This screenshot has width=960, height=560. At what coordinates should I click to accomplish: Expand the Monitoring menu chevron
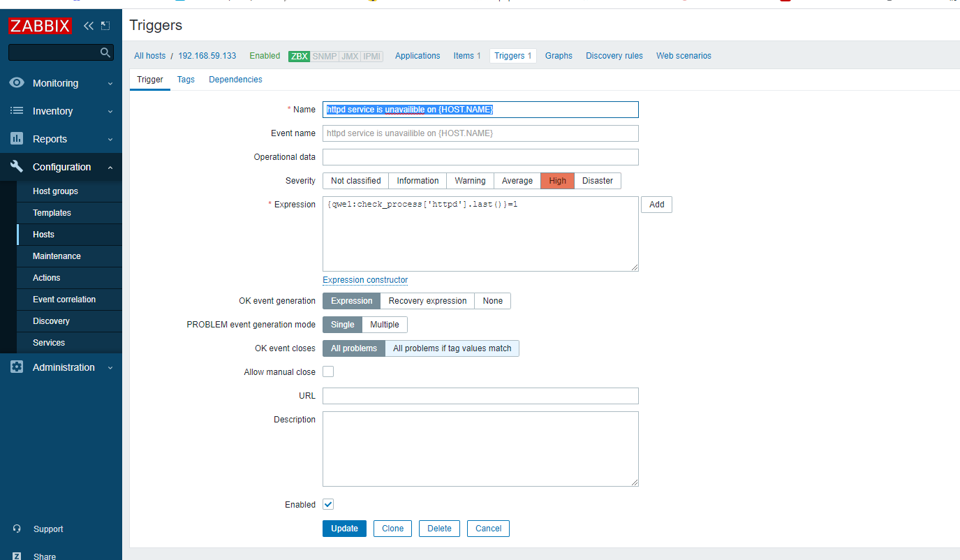coord(110,84)
